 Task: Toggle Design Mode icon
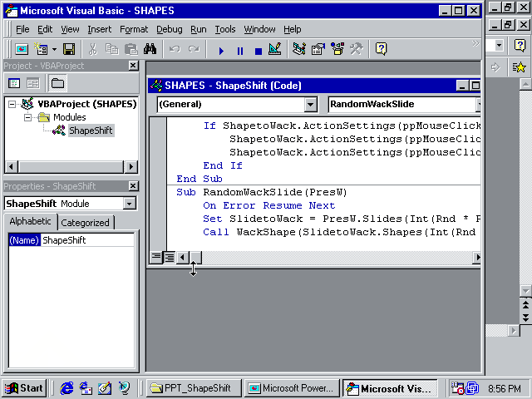275,49
